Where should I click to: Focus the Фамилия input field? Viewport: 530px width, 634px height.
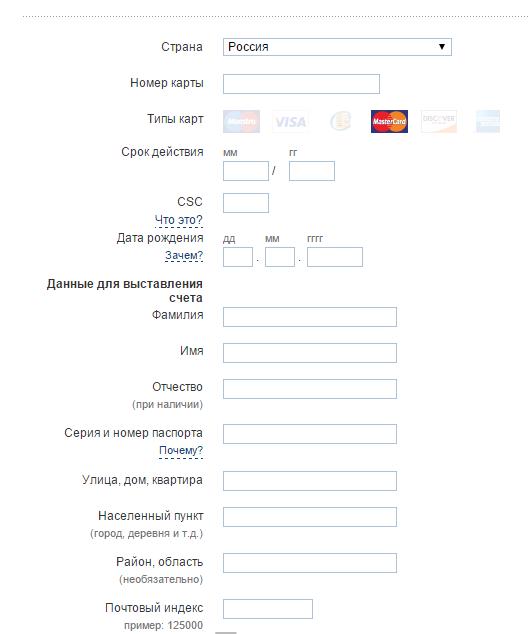click(x=310, y=317)
